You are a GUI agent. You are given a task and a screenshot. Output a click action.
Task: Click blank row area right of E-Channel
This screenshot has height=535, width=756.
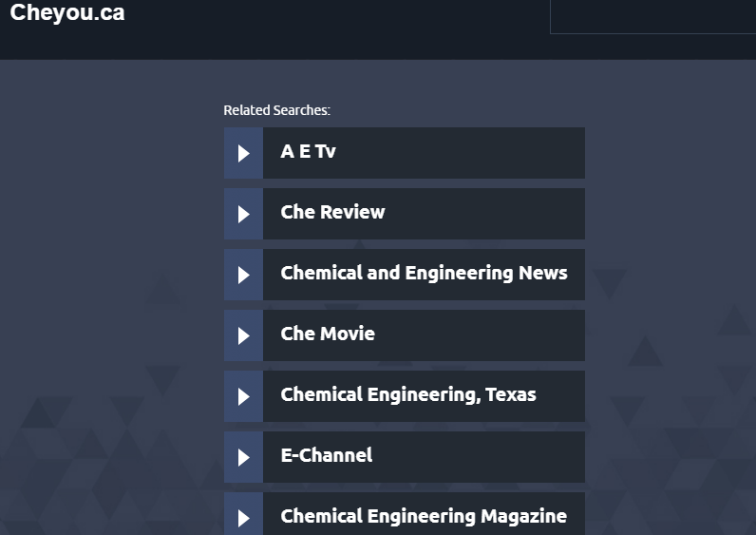click(x=484, y=457)
